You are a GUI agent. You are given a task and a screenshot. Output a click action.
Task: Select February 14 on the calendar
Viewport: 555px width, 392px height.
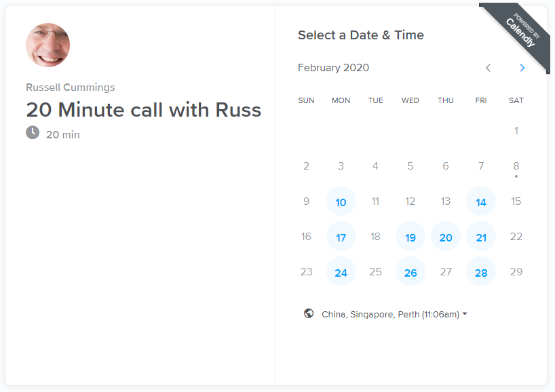(x=481, y=201)
